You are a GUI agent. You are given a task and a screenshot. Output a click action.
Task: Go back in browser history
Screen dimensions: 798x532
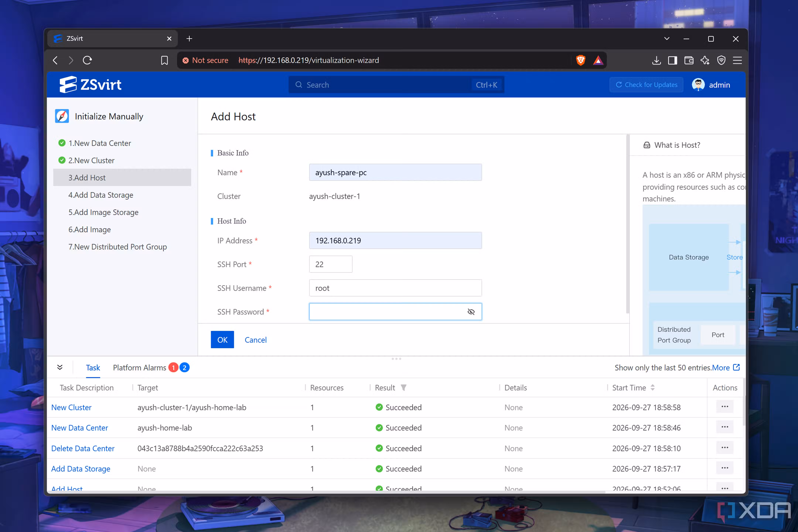pyautogui.click(x=55, y=60)
